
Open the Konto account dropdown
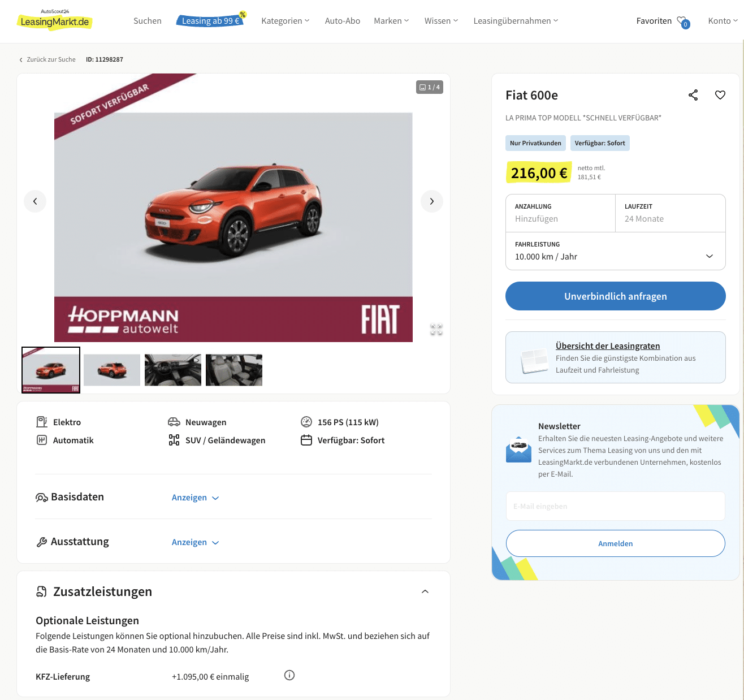coord(723,21)
